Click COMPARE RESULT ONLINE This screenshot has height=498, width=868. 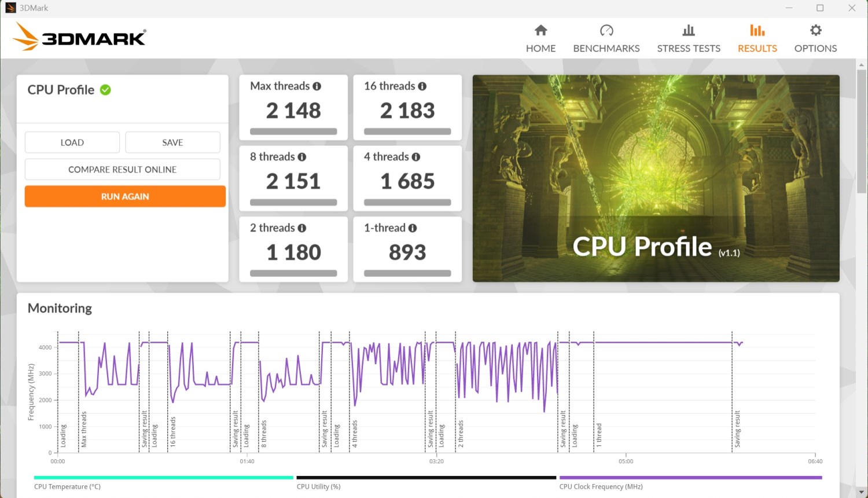[x=123, y=170]
